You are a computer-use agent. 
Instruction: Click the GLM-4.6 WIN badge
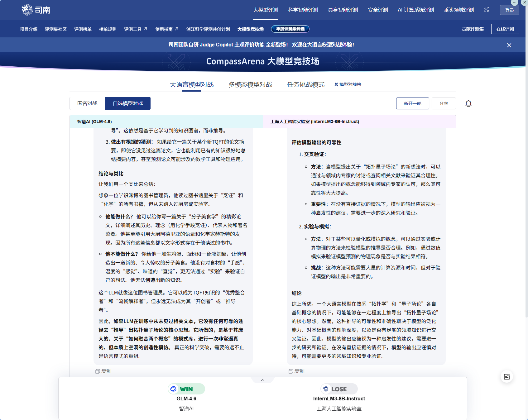(x=186, y=389)
